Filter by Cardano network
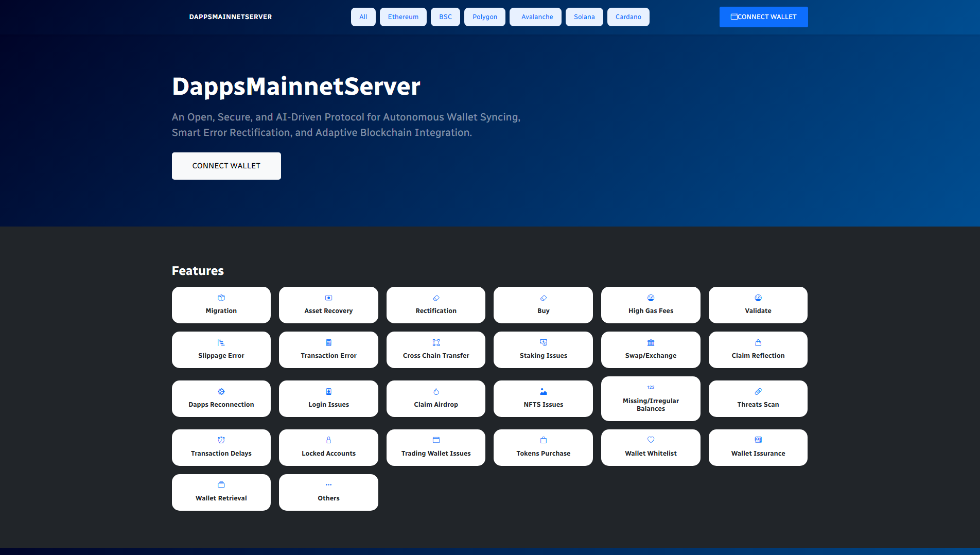Screen dimensions: 980x555 coord(628,17)
